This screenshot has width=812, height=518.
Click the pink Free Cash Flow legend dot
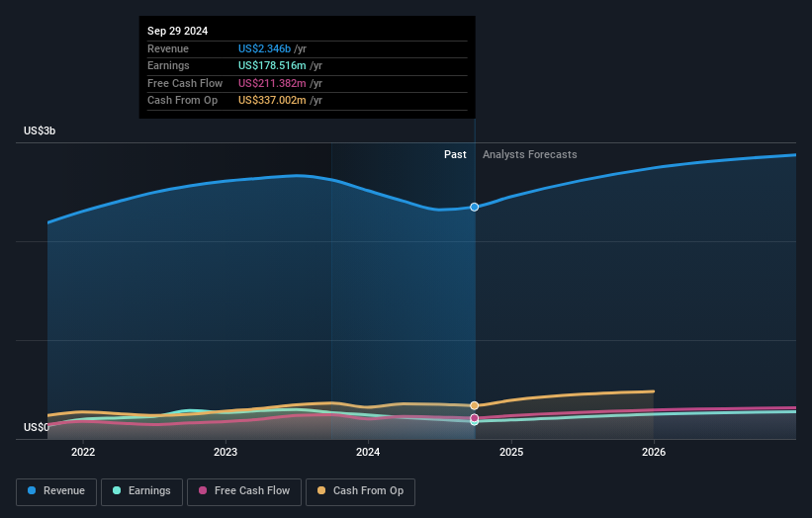(203, 490)
